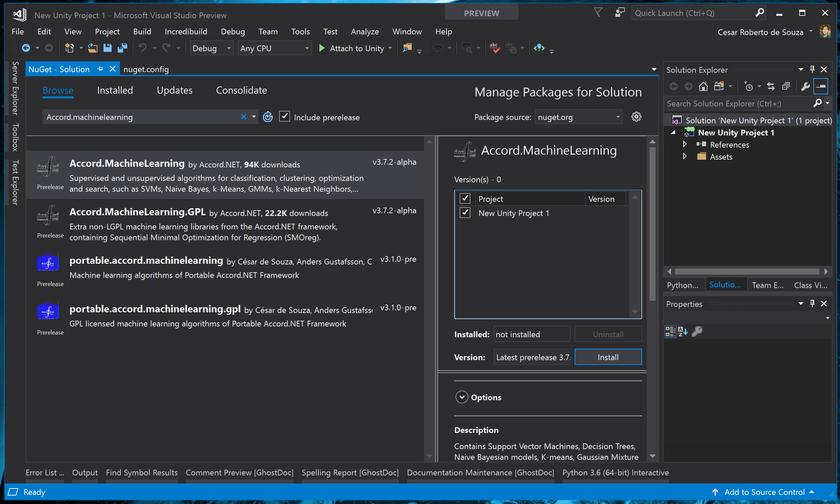
Task: Collapse the New Unity Project 1 node
Action: [673, 132]
